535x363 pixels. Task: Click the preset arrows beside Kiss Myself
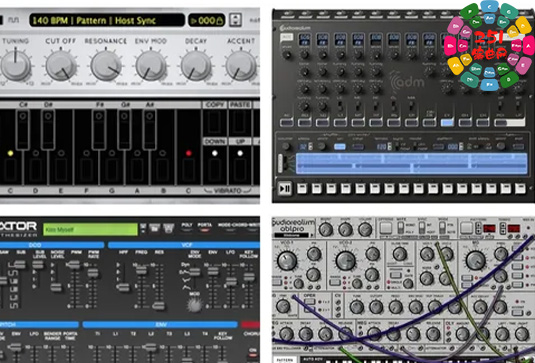[143, 228]
